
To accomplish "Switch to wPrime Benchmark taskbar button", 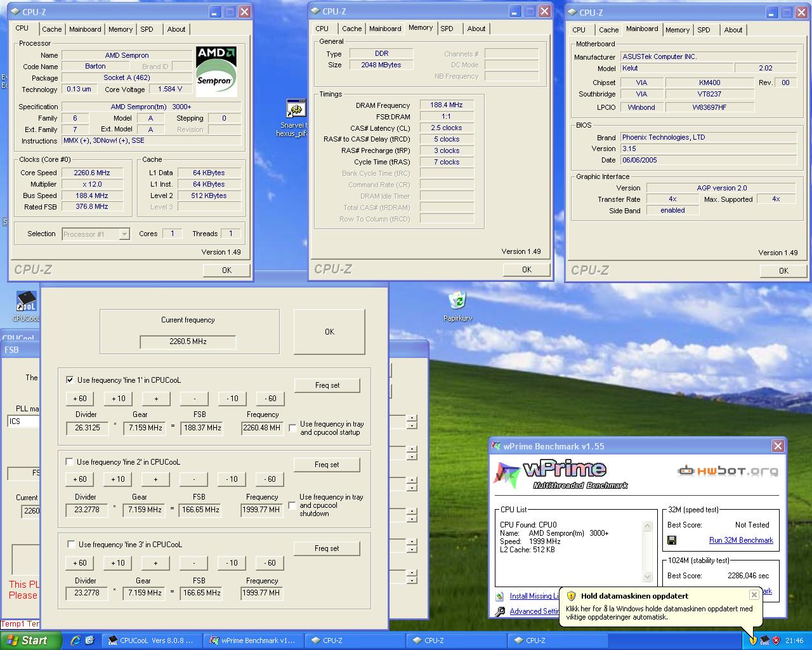I will [x=254, y=640].
